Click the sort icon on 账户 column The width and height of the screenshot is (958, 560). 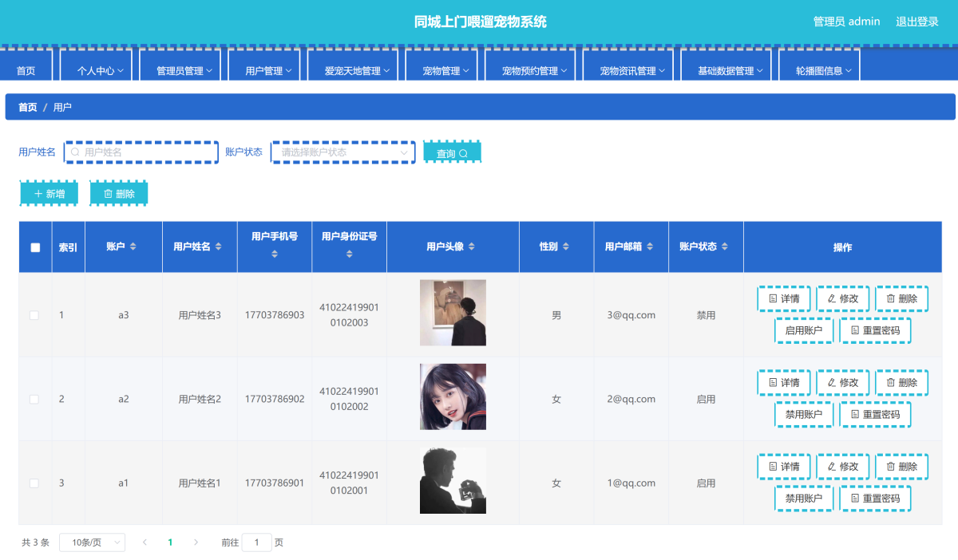133,247
